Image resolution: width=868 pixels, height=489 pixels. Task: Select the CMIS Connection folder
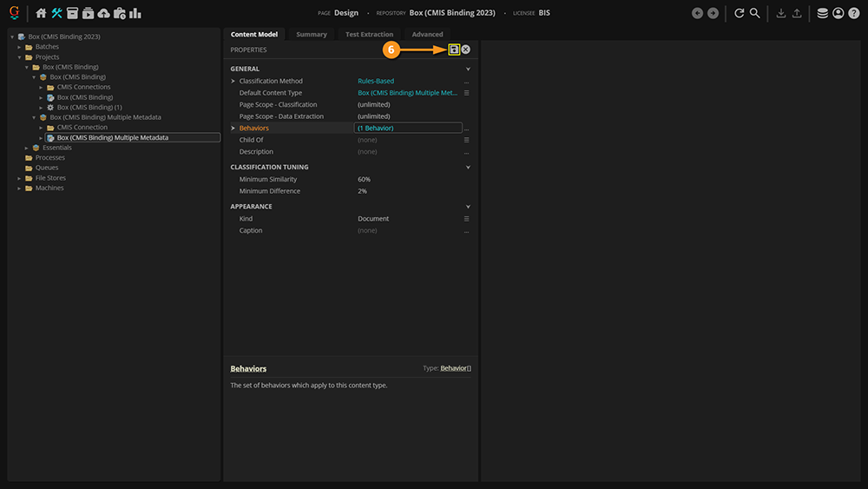tap(82, 128)
